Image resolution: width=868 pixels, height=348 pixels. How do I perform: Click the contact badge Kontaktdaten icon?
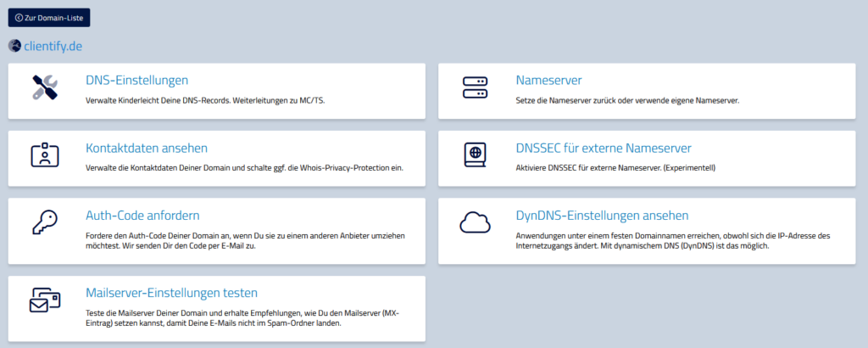45,155
